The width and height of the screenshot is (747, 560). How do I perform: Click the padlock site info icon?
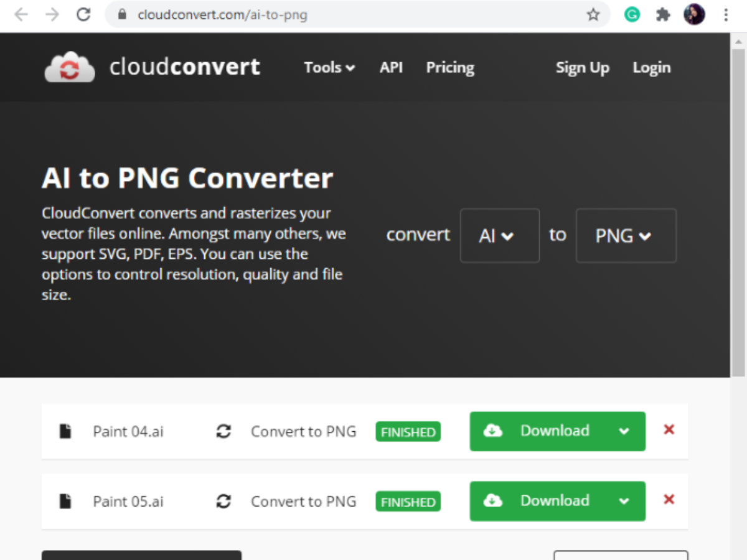(x=122, y=15)
